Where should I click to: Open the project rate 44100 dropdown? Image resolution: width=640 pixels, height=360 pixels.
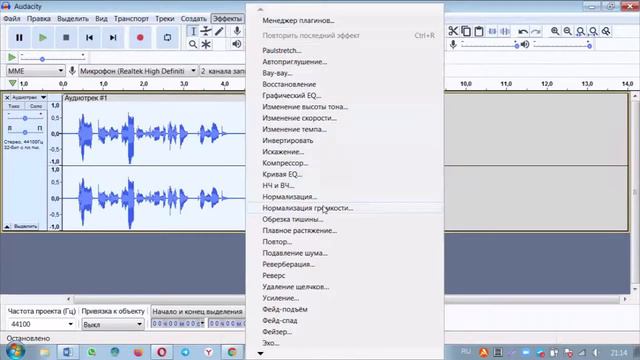41,324
